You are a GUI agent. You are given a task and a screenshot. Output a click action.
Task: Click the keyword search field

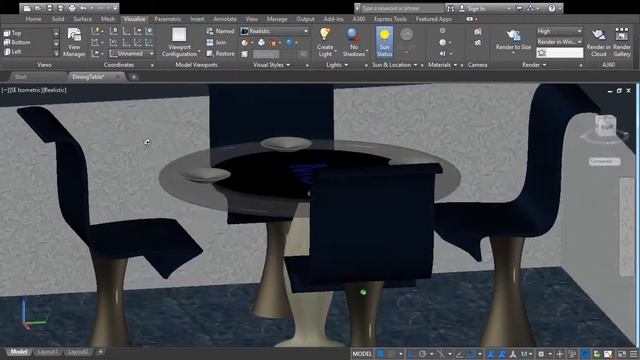(402, 8)
